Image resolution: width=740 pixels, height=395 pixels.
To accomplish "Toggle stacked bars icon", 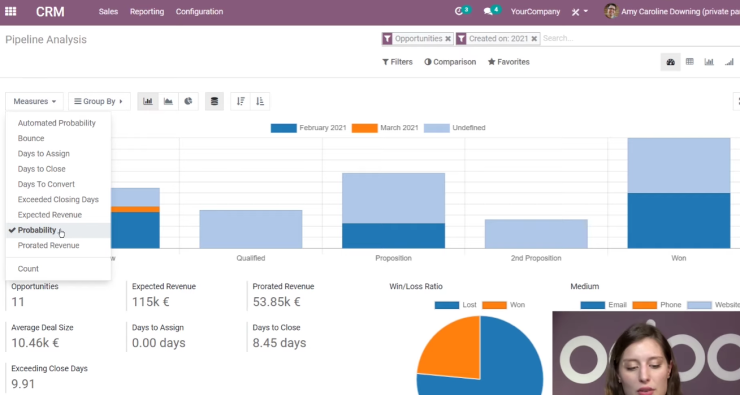I will pos(214,101).
